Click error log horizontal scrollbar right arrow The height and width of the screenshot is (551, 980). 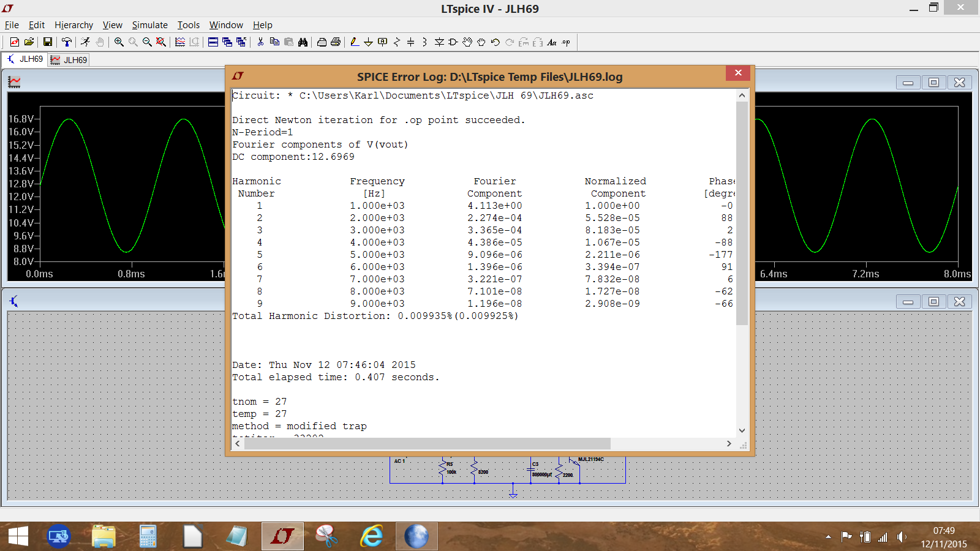pyautogui.click(x=729, y=443)
